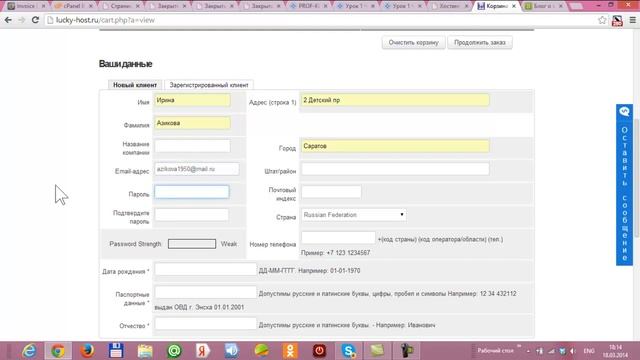
Task: Click the Email-адрес input field
Action: [x=197, y=169]
